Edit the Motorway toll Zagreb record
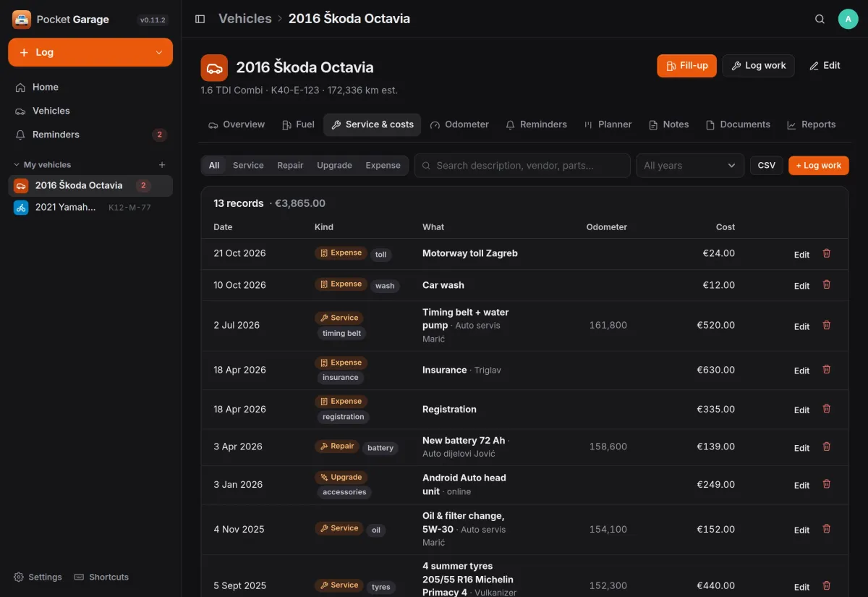This screenshot has height=597, width=868. [x=801, y=255]
